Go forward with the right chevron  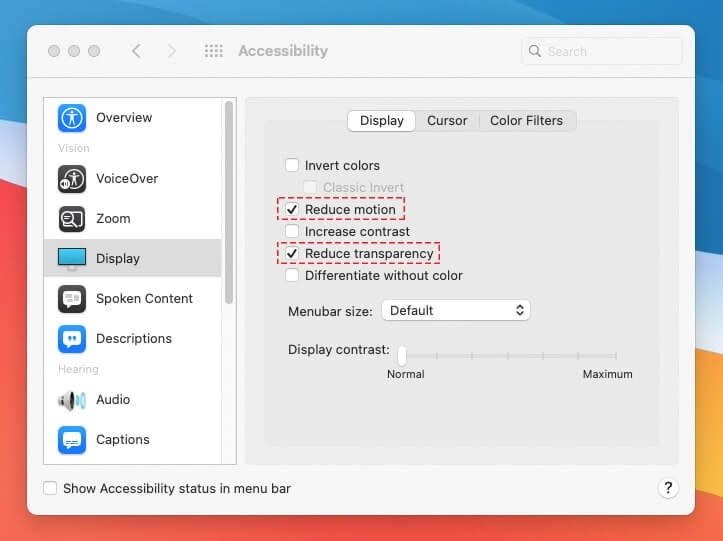tap(172, 51)
